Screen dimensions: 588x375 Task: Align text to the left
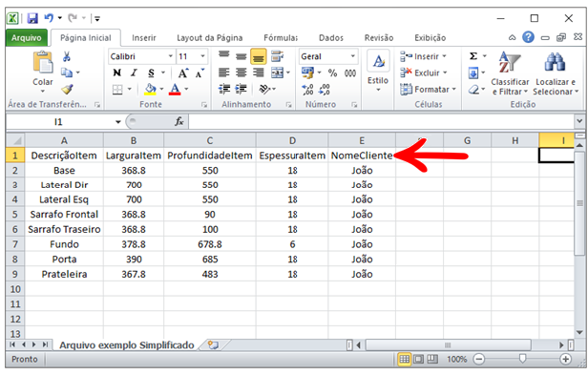(x=224, y=73)
